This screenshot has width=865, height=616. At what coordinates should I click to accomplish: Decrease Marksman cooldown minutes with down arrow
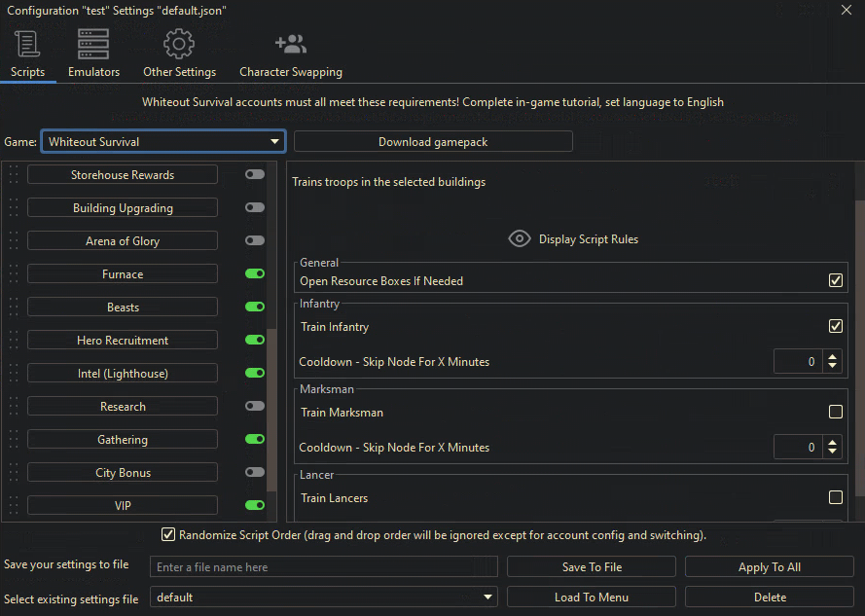(x=832, y=453)
